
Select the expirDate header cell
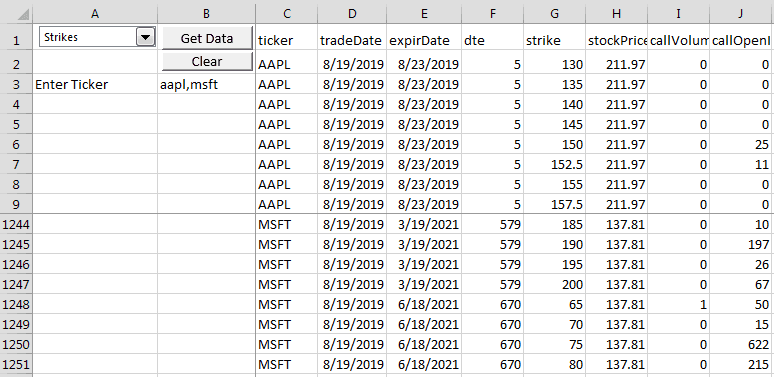click(424, 40)
